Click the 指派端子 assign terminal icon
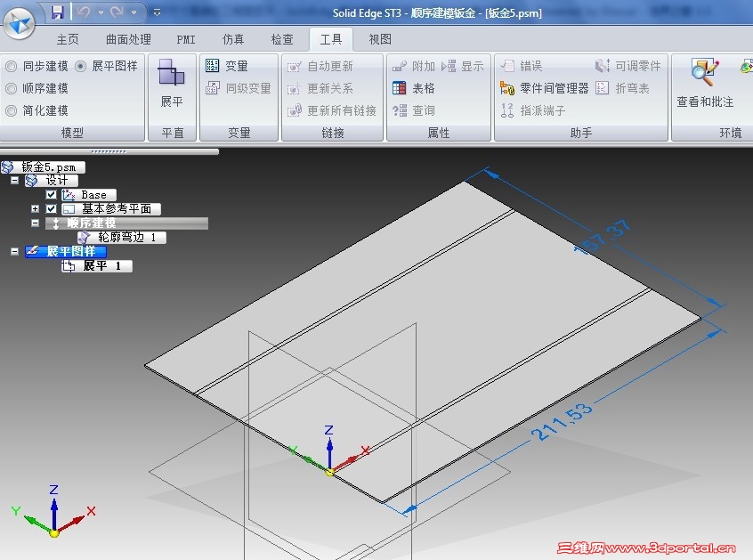Viewport: 753px width, 560px height. [x=507, y=110]
